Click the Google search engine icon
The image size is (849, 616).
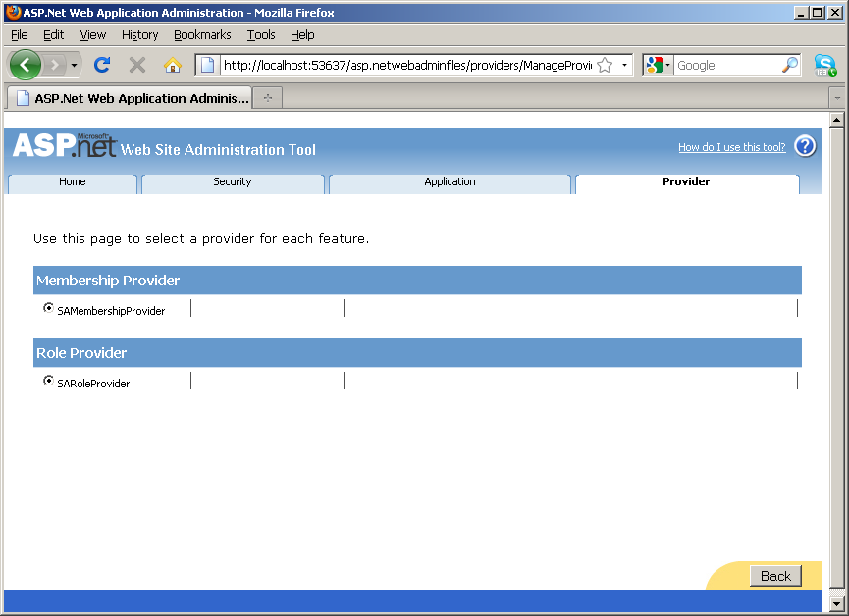coord(654,65)
